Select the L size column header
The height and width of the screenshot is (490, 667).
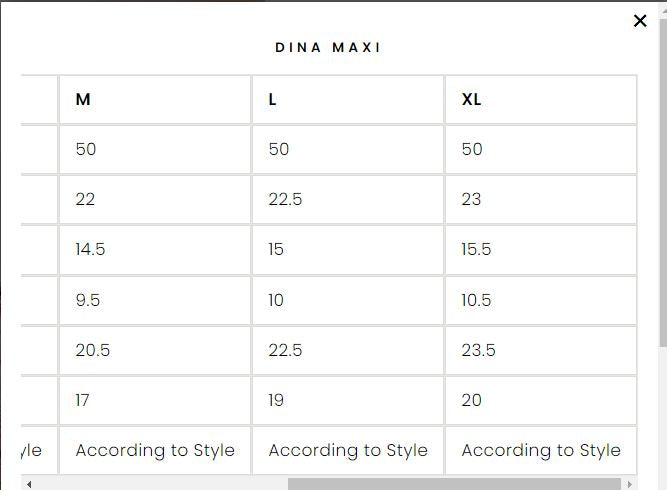point(273,100)
